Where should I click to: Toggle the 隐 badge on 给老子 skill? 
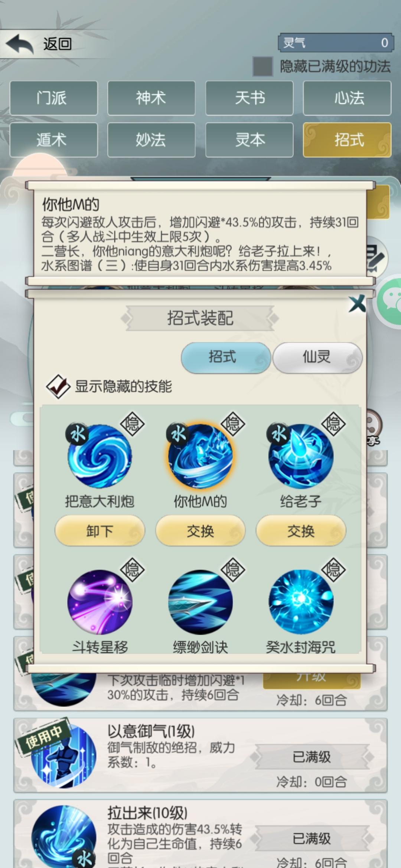point(333,424)
